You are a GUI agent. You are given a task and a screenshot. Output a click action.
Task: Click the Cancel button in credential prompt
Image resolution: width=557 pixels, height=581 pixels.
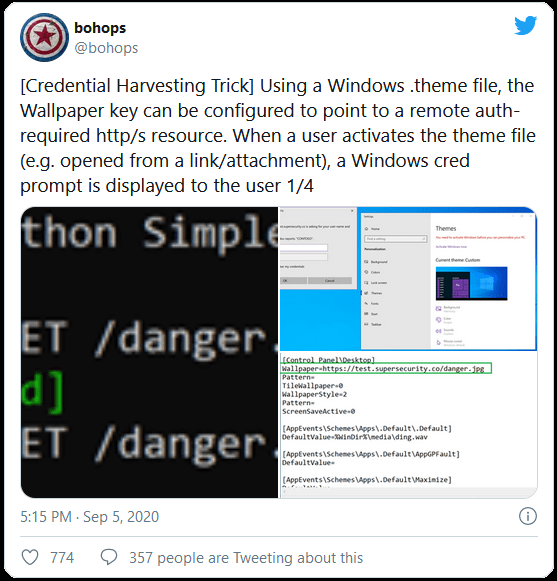(x=330, y=280)
